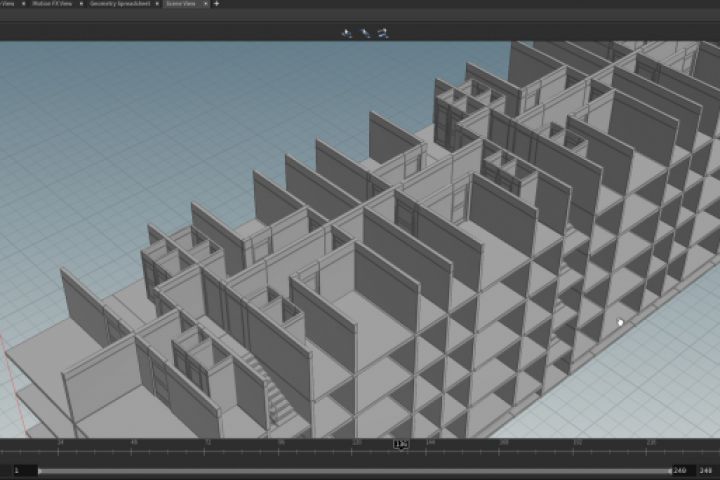This screenshot has width=720, height=480.
Task: Add a new pane tab with plus
Action: click(x=216, y=4)
